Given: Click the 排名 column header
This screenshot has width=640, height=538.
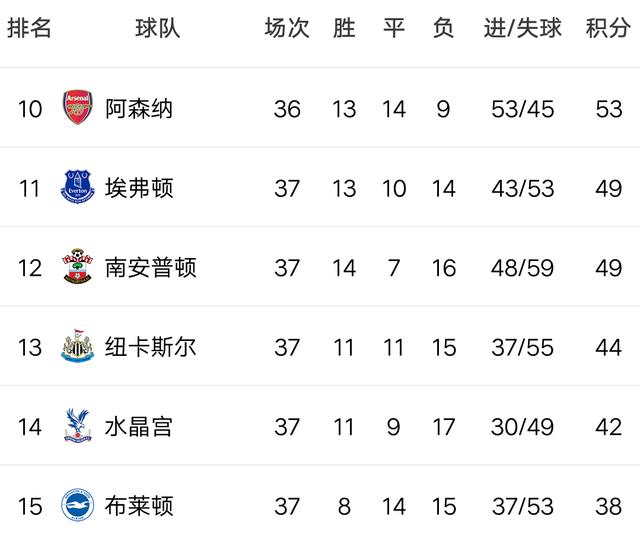Looking at the screenshot, I should (x=29, y=28).
